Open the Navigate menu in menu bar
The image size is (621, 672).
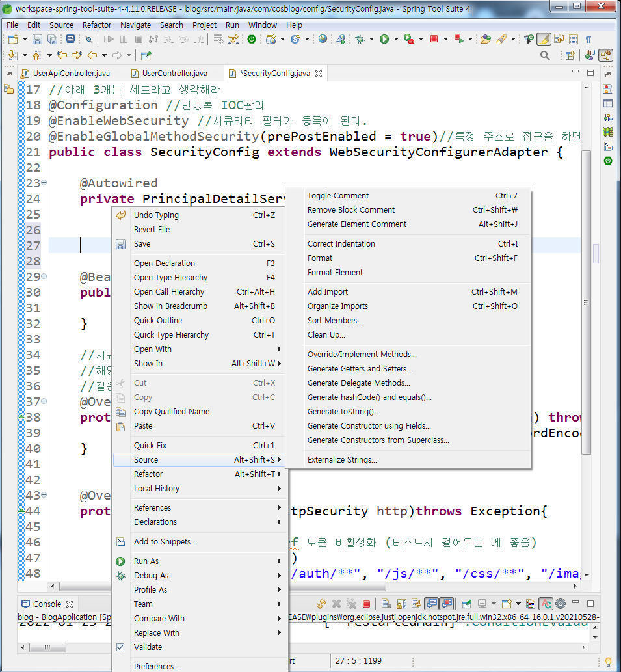(x=135, y=25)
